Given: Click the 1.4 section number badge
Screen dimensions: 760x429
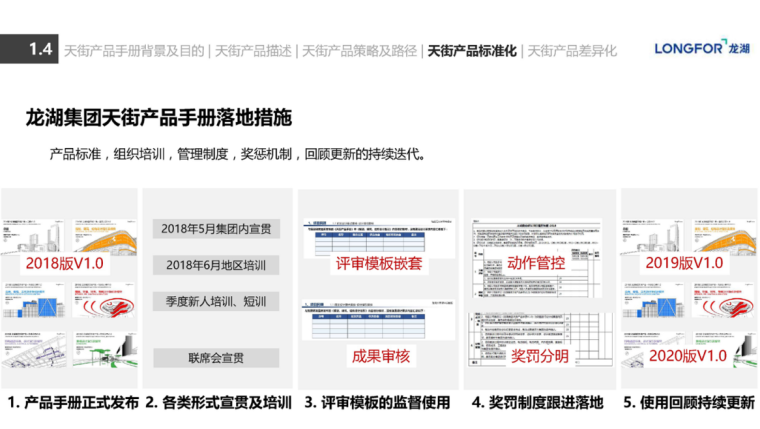Looking at the screenshot, I should 40,49.
